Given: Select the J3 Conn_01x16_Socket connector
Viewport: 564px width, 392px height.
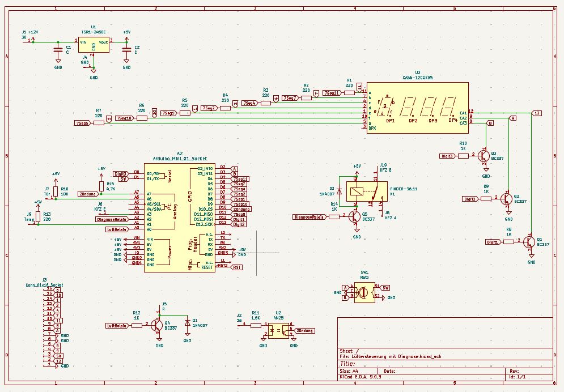Looking at the screenshot, I should (x=48, y=327).
